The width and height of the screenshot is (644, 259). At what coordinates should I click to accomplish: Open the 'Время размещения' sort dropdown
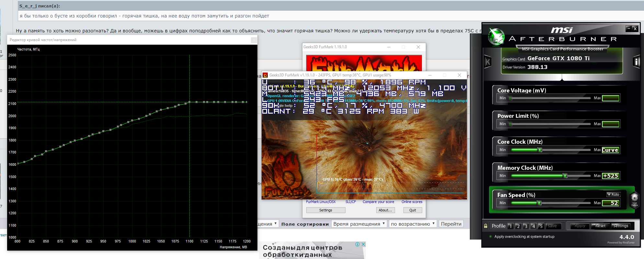359,224
